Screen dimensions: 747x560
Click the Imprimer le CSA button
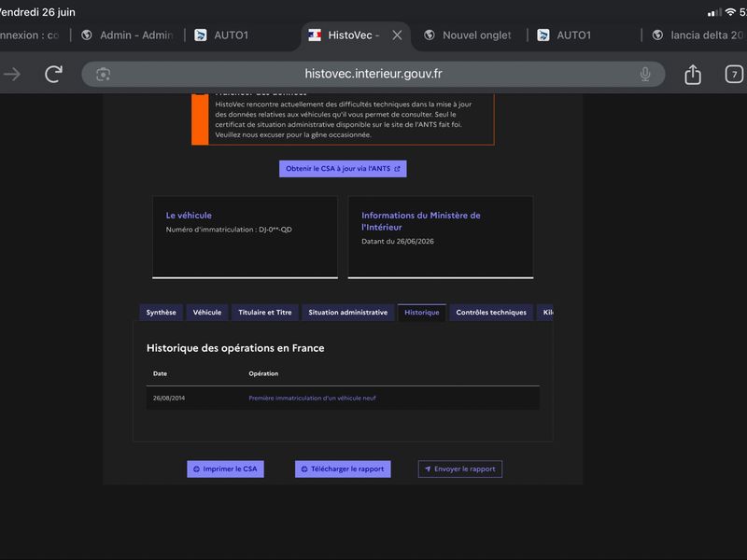click(225, 469)
